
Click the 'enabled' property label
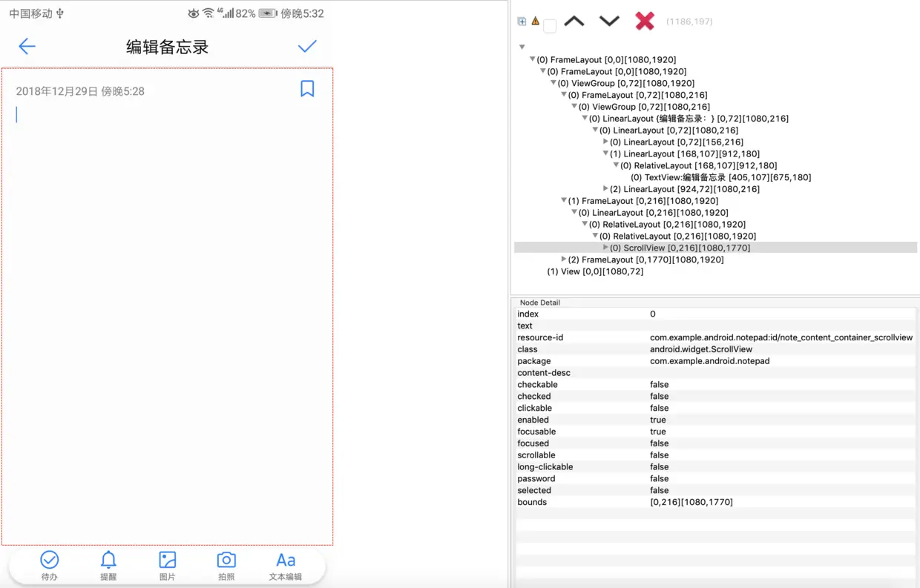click(533, 420)
